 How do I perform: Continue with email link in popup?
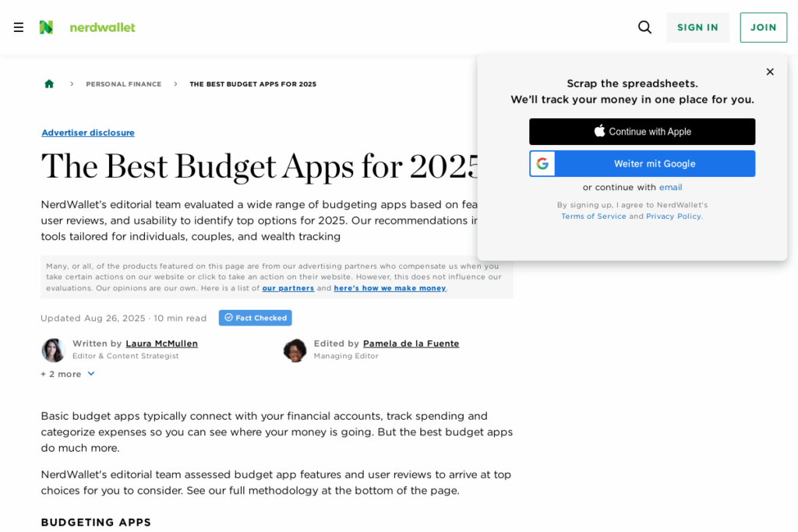[x=670, y=187]
